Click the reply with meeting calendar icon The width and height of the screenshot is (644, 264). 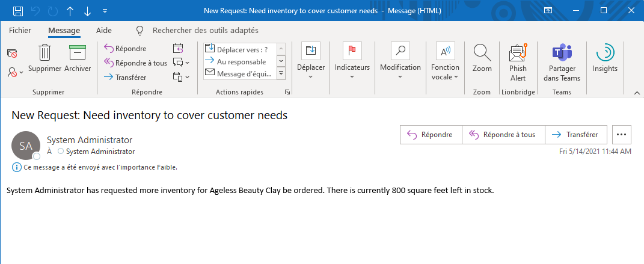click(x=178, y=49)
